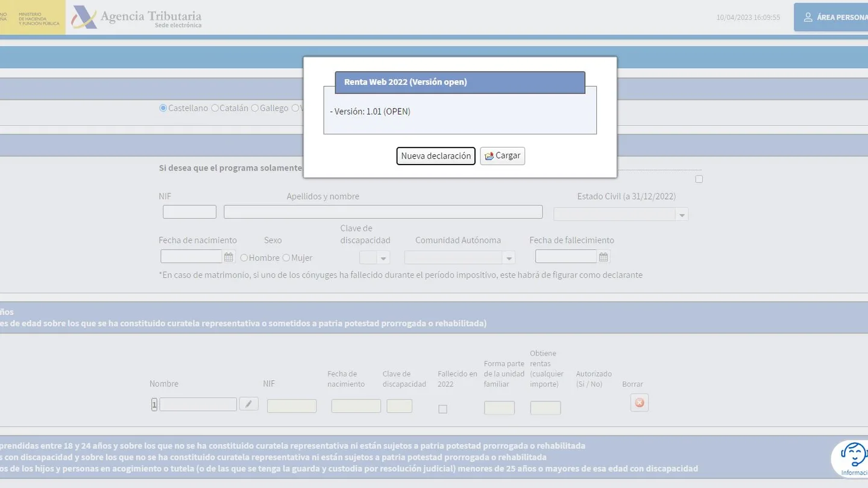Expand the Comunidad Autónoma dropdown

point(460,258)
